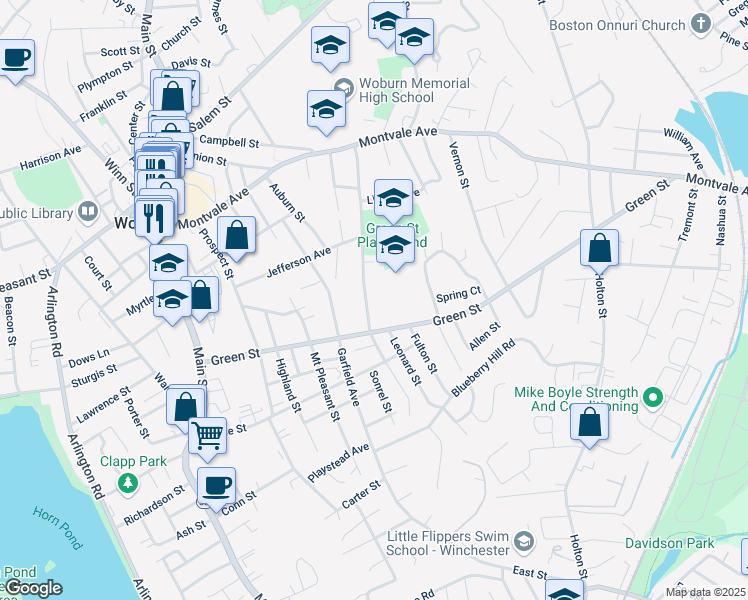Click the Dows Ln street label
Viewport: 748px width, 600px height.
(x=89, y=358)
